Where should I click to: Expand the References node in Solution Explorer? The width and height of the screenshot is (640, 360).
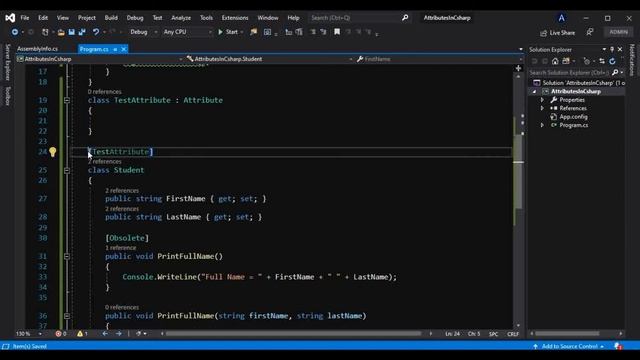[542, 108]
